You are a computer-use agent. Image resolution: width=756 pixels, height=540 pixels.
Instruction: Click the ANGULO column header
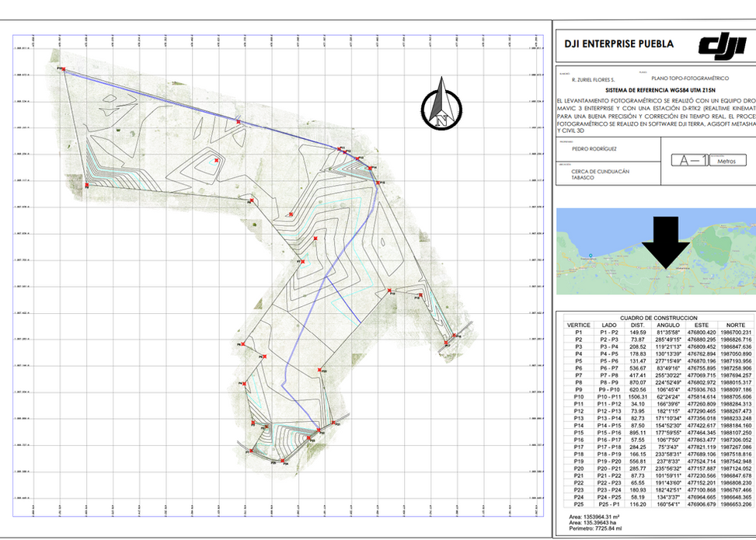667,326
